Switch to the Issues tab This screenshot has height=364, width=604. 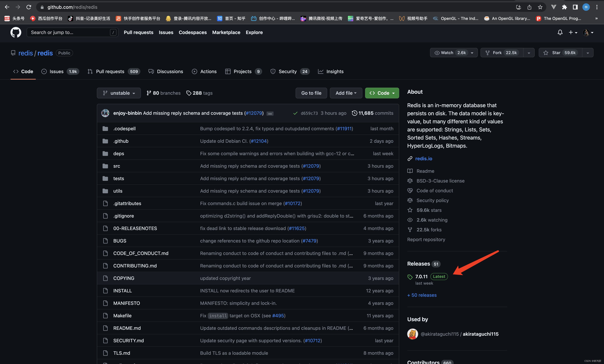(60, 71)
